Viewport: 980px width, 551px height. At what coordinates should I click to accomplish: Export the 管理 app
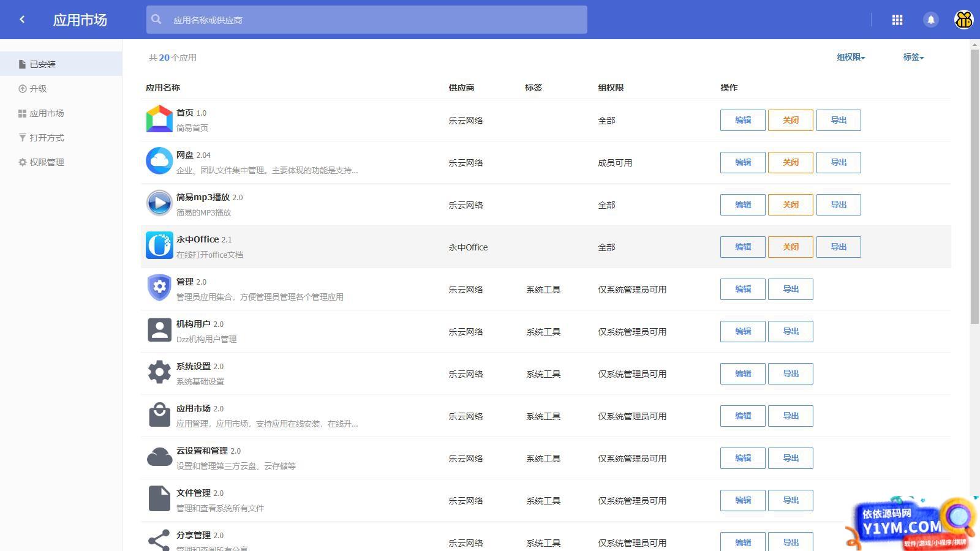pos(791,289)
